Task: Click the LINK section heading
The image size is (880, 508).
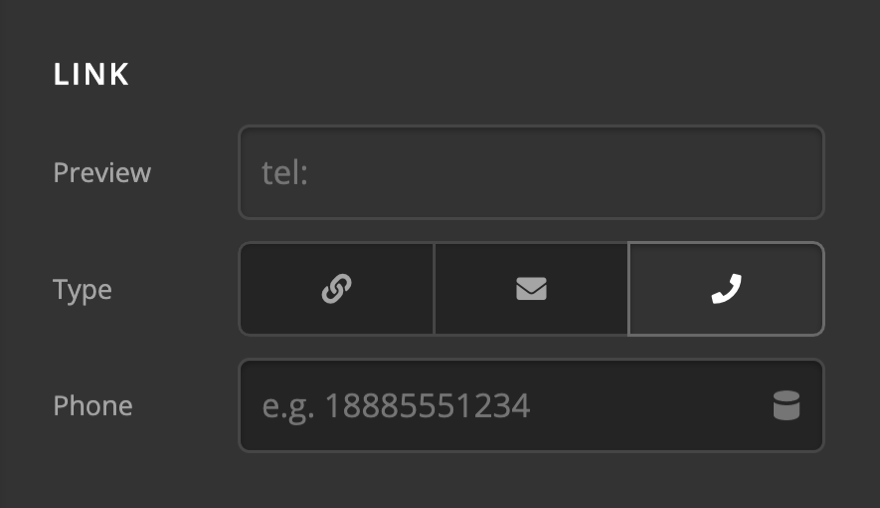Action: click(92, 75)
